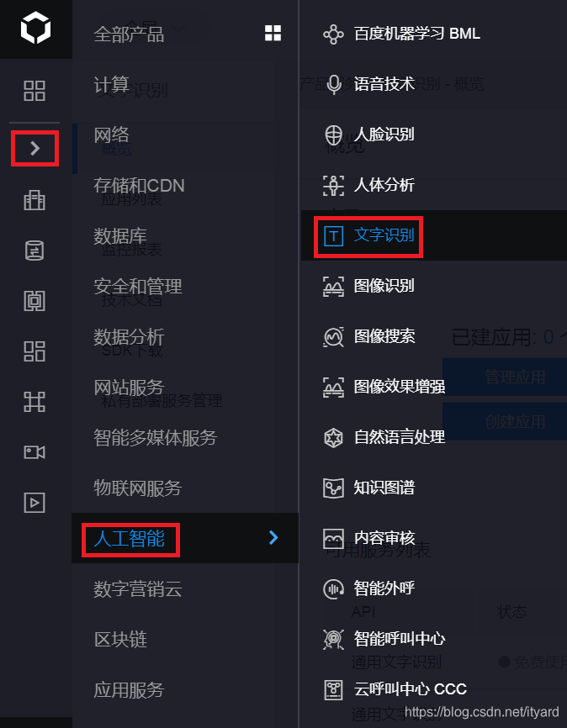
Task: Click the building icon in sidebar
Action: pyautogui.click(x=34, y=200)
